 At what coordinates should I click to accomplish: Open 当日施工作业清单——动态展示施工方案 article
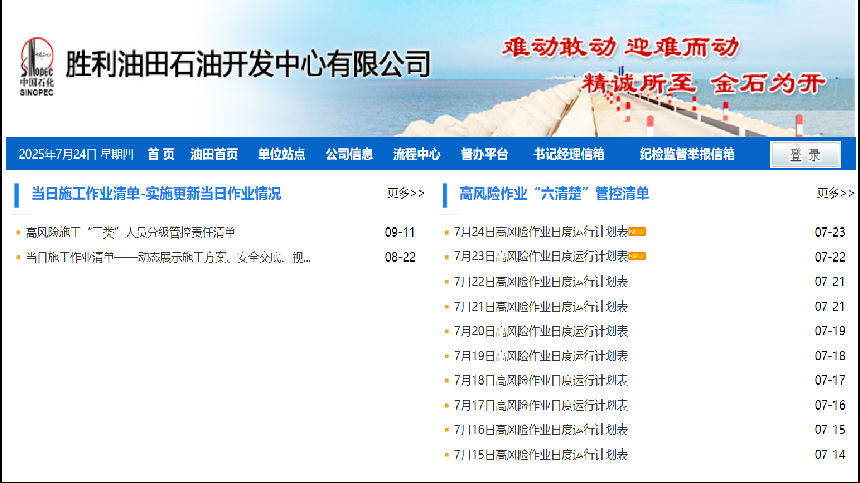[168, 257]
